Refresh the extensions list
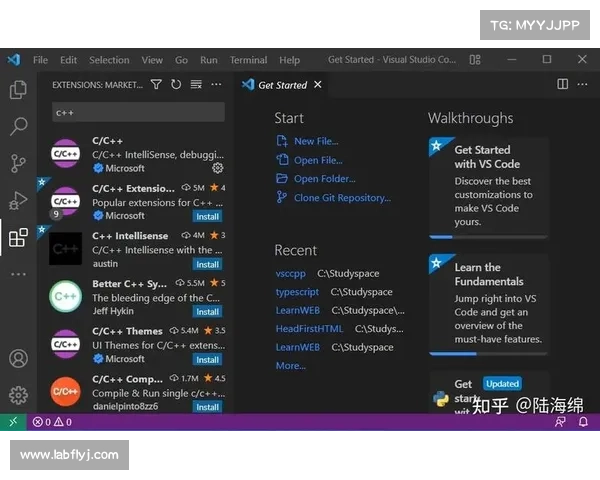Viewport: 600px width, 480px height. [176, 84]
